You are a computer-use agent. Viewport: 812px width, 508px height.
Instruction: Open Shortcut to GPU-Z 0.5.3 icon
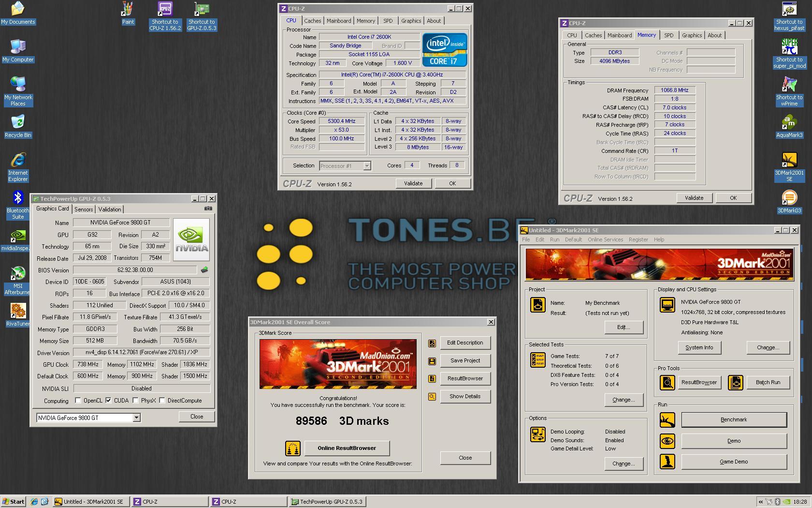click(x=202, y=16)
